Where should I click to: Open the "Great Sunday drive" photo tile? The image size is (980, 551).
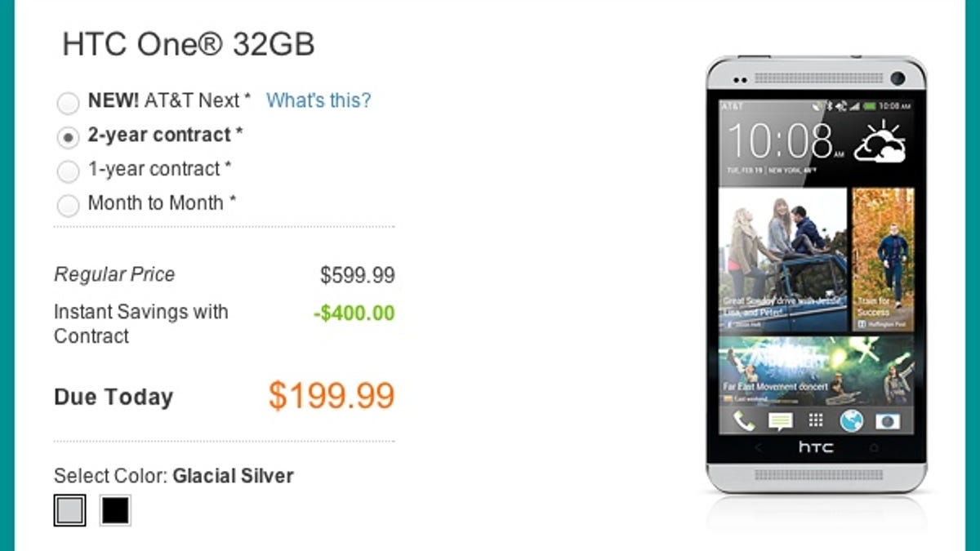(782, 260)
